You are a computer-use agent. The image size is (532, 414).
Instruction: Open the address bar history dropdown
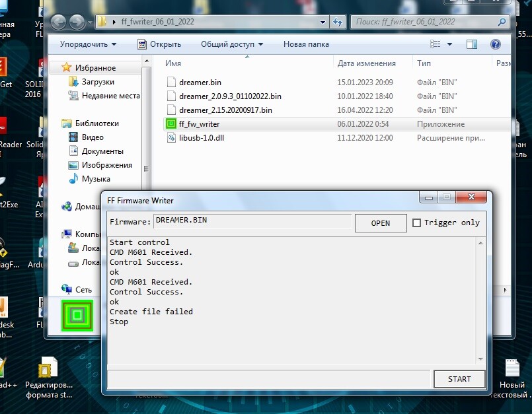coord(323,22)
